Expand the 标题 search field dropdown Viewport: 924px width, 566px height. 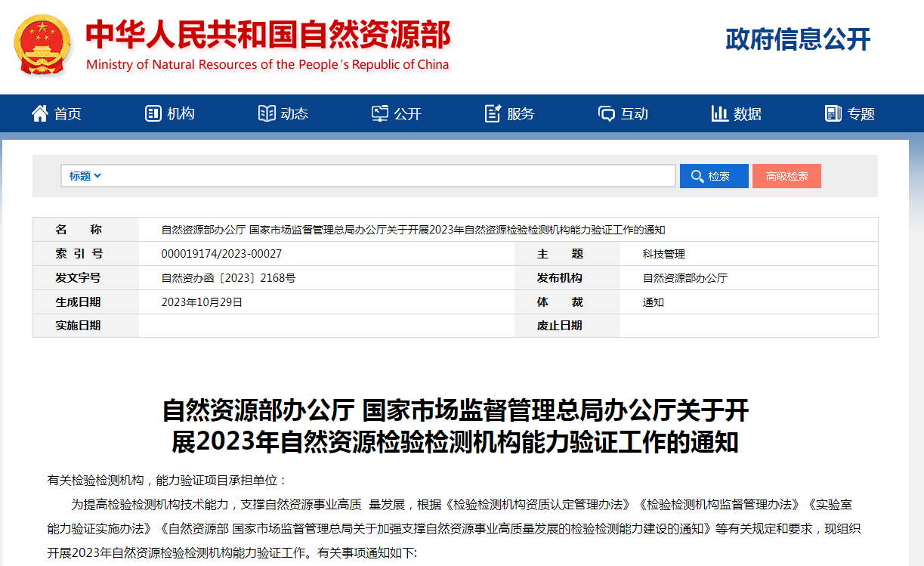[x=85, y=176]
